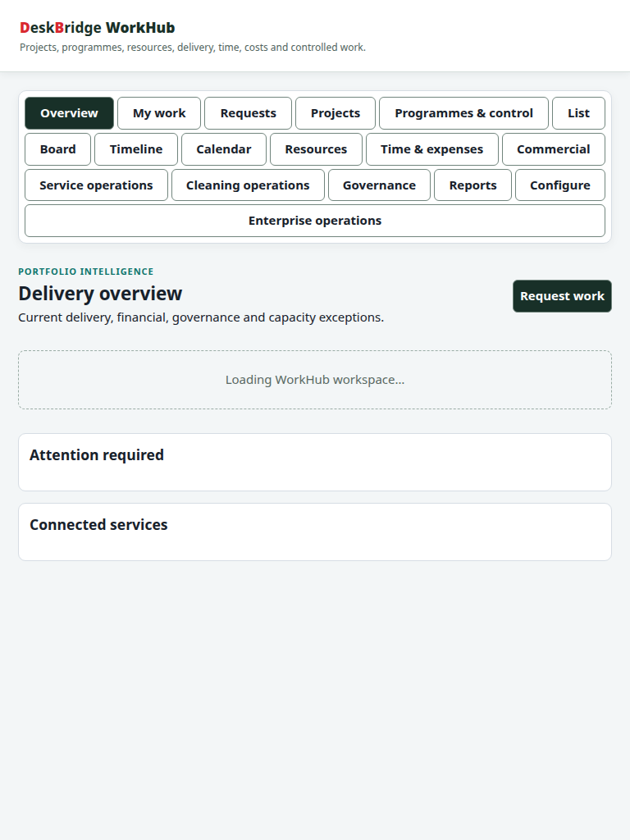Open the Requests tab
Image resolution: width=630 pixels, height=840 pixels.
click(x=248, y=113)
